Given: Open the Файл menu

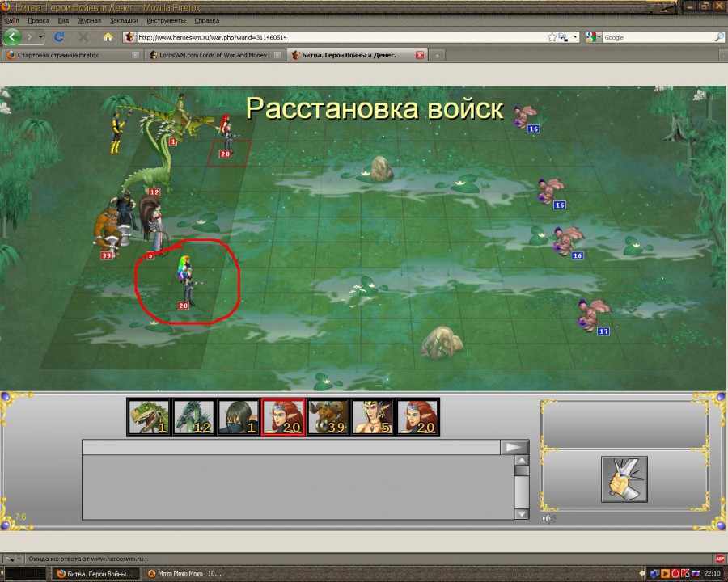Looking at the screenshot, I should tap(11, 20).
